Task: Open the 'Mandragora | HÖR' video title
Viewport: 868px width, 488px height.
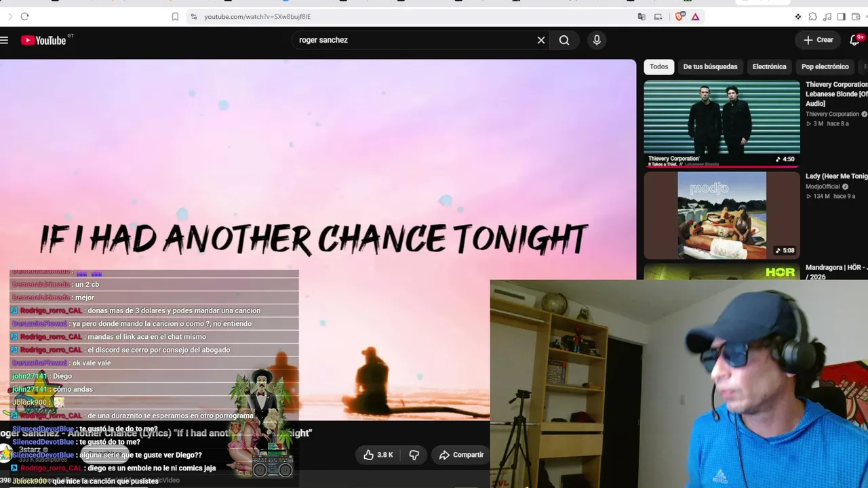Action: click(836, 272)
